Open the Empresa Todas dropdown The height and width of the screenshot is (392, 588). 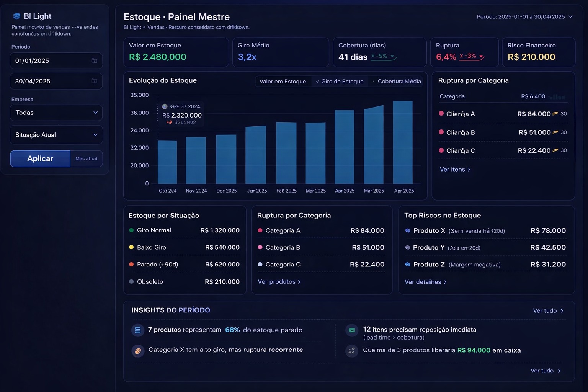56,113
